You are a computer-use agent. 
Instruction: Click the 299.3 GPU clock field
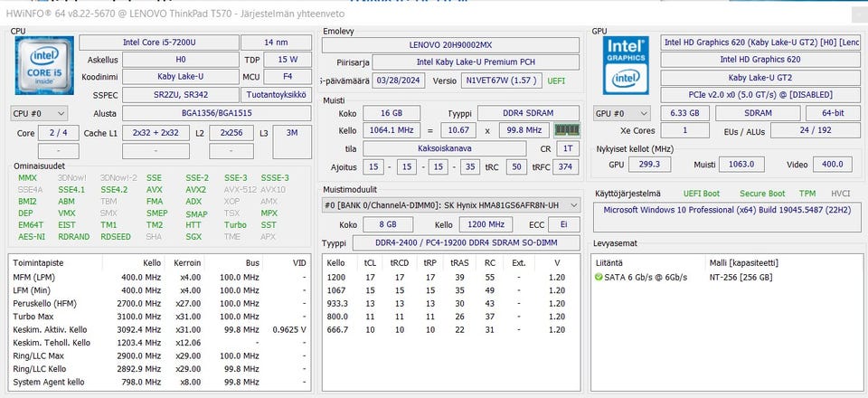tap(650, 165)
